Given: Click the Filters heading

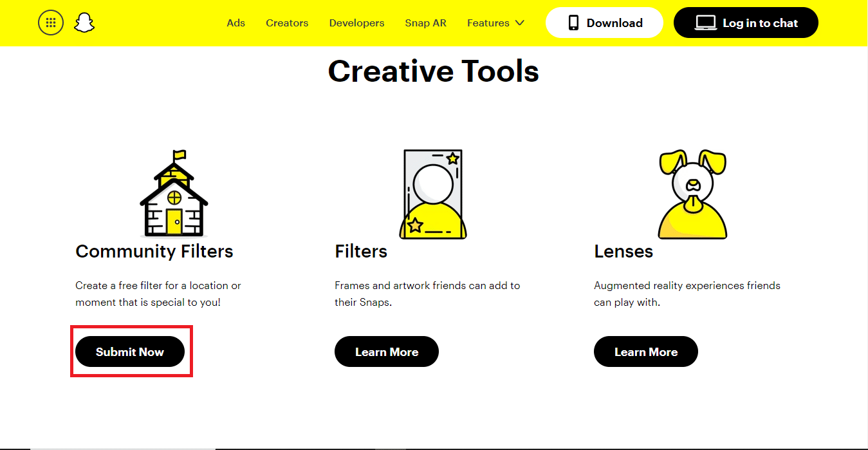Looking at the screenshot, I should point(361,251).
